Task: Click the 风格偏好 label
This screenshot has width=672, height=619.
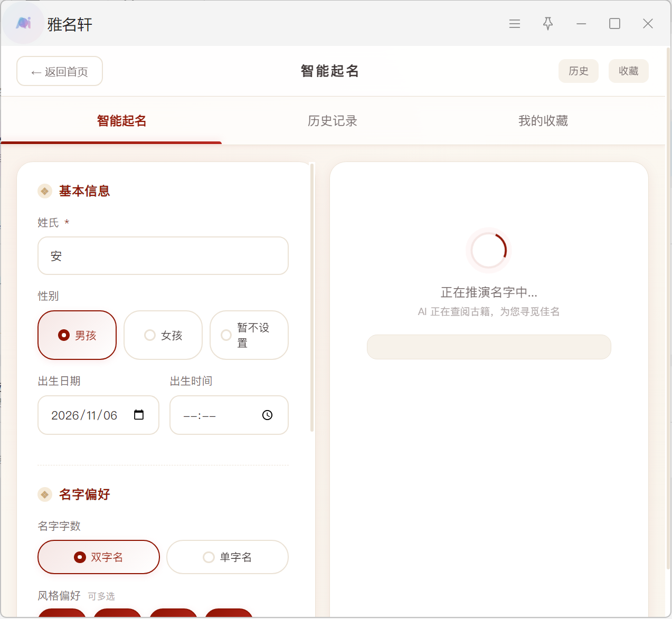Action: tap(59, 596)
